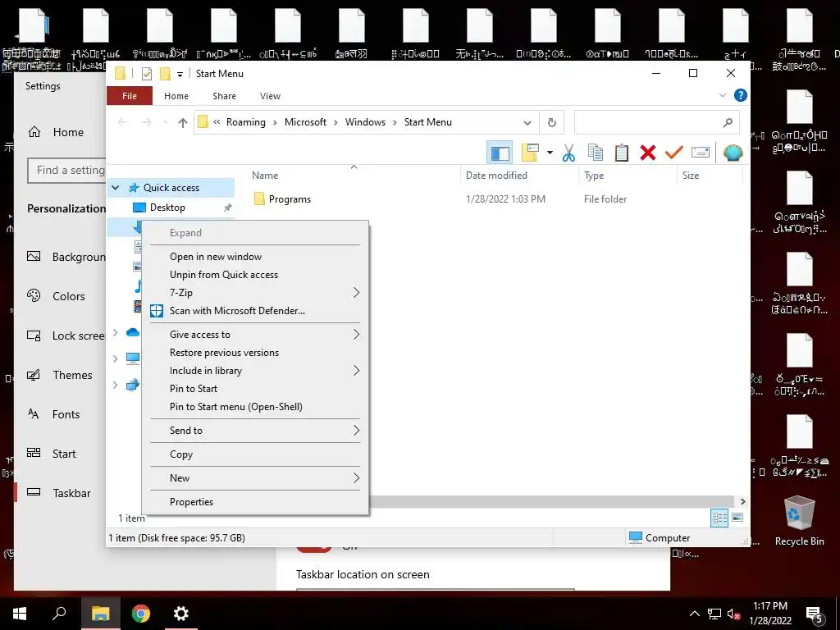
Task: Open the Send to submenu
Action: (x=255, y=430)
